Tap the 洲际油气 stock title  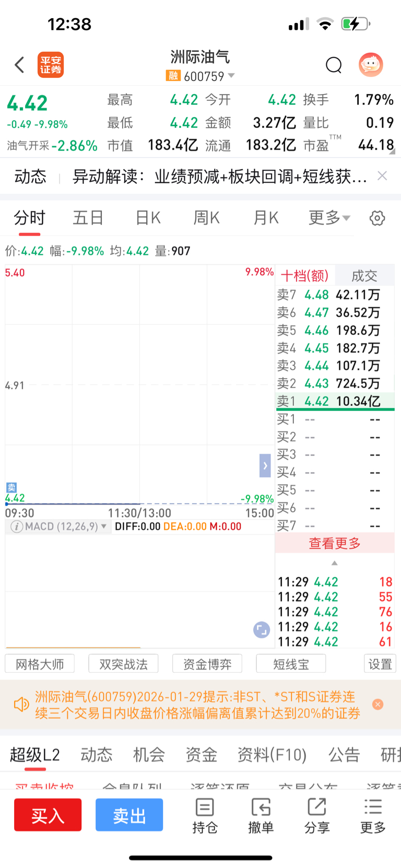coord(200,57)
